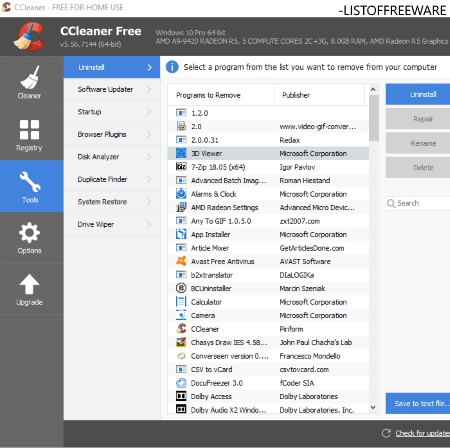
Task: Expand the Duplicate Finder chevron
Action: [149, 179]
